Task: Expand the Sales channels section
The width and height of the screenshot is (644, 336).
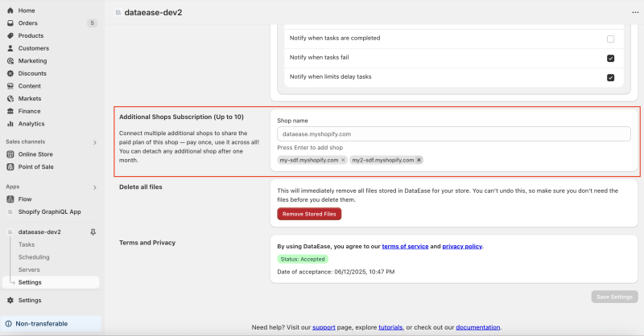Action: coord(95,142)
